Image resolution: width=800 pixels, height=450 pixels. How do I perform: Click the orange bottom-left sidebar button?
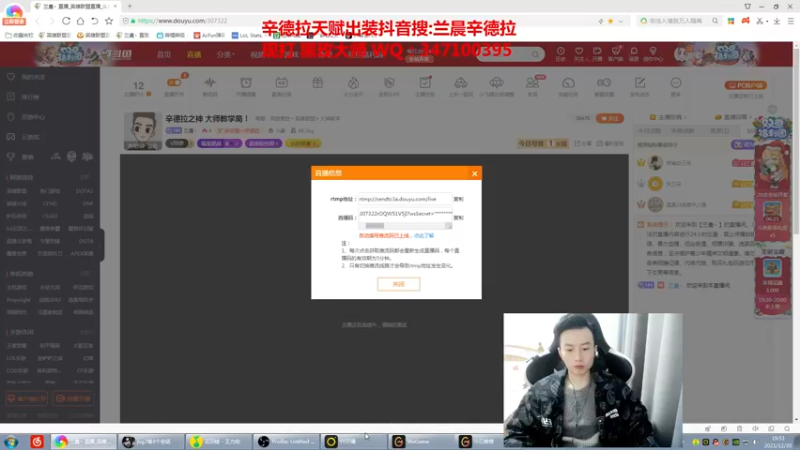(27, 398)
